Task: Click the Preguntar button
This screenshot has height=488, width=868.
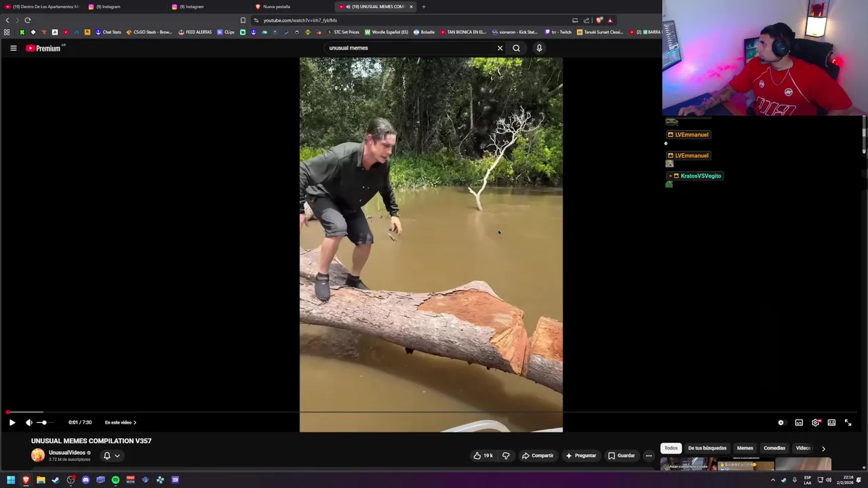Action: point(581,455)
